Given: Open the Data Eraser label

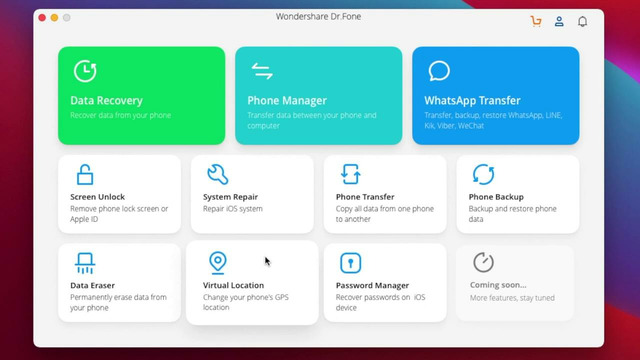Looking at the screenshot, I should (92, 285).
